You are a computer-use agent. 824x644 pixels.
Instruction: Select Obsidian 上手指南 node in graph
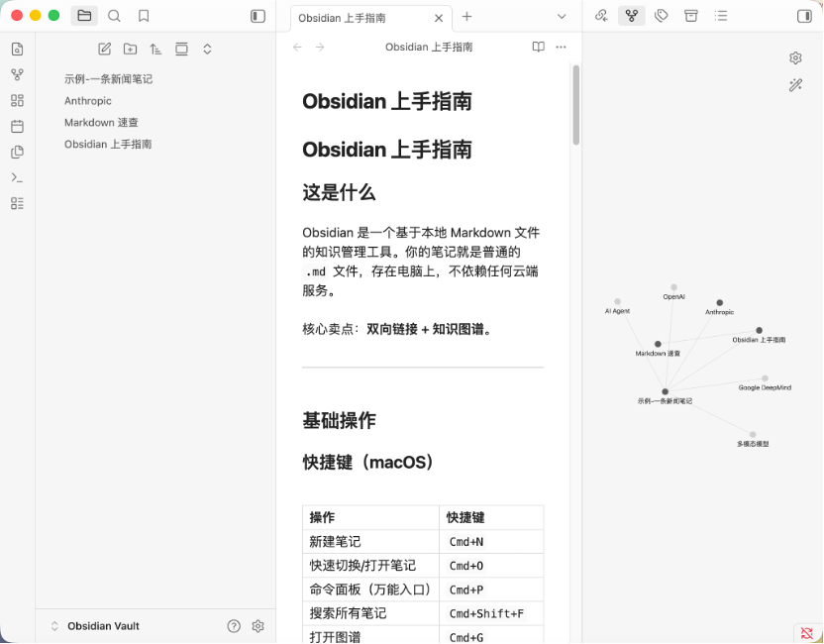tap(760, 331)
